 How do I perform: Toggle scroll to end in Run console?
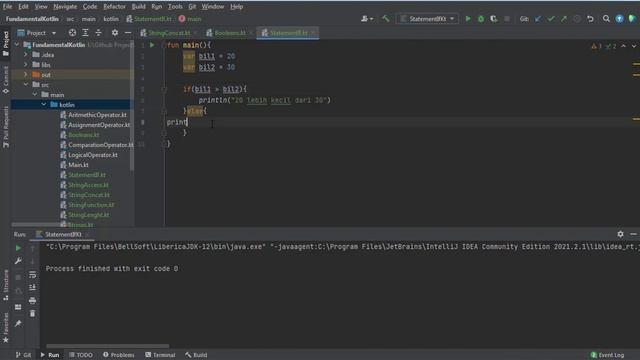point(33,288)
